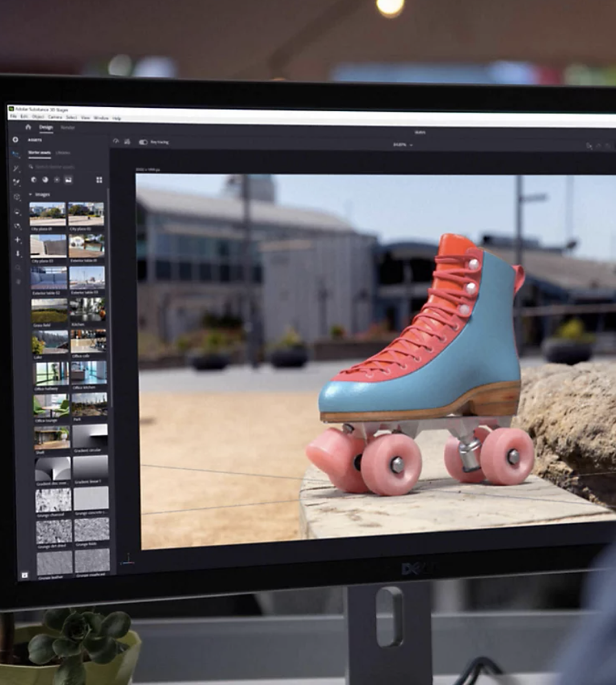Click the Search starter assets field
Screen dimensions: 616x685
[x=66, y=167]
